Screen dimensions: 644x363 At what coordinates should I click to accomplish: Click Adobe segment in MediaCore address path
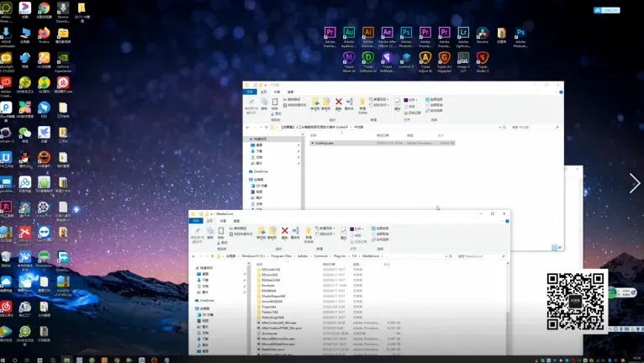pos(303,255)
